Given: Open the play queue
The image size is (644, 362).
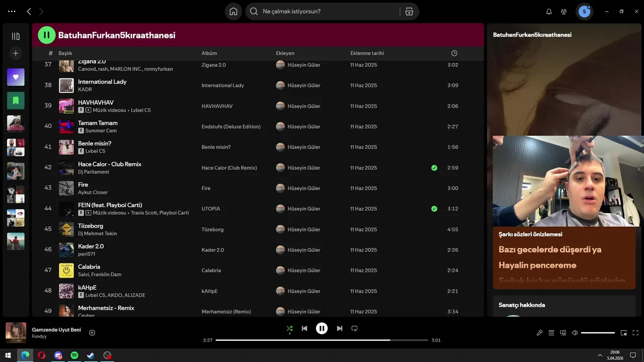Looking at the screenshot, I should pyautogui.click(x=551, y=333).
